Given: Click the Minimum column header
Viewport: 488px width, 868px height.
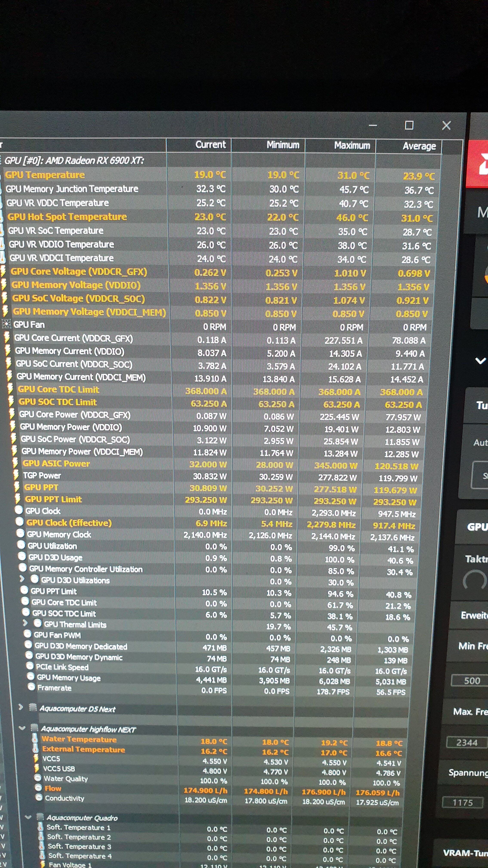Looking at the screenshot, I should 283,145.
